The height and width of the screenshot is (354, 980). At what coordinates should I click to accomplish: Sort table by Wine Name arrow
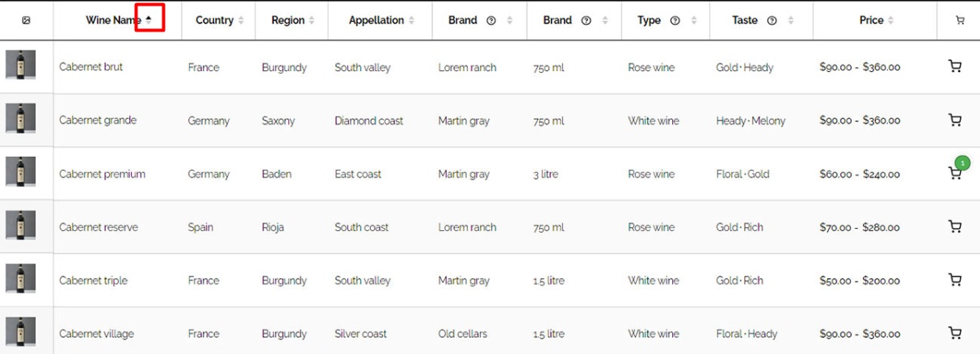point(149,19)
